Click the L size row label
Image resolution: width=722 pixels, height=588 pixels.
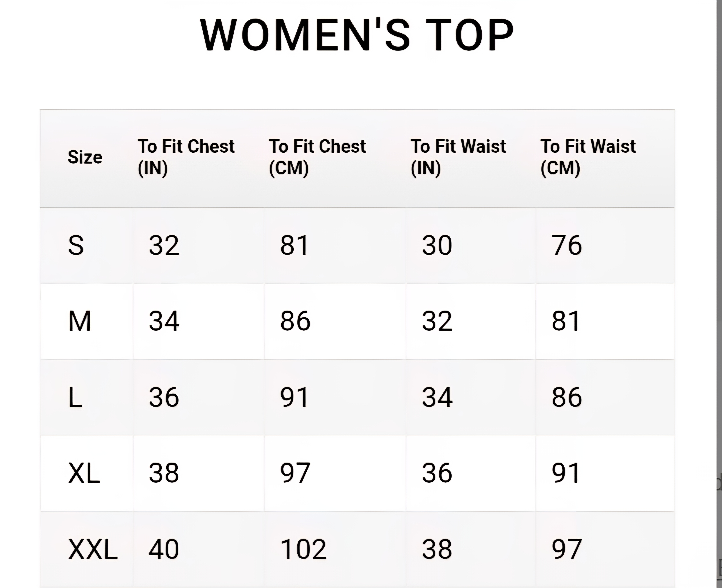(x=75, y=397)
